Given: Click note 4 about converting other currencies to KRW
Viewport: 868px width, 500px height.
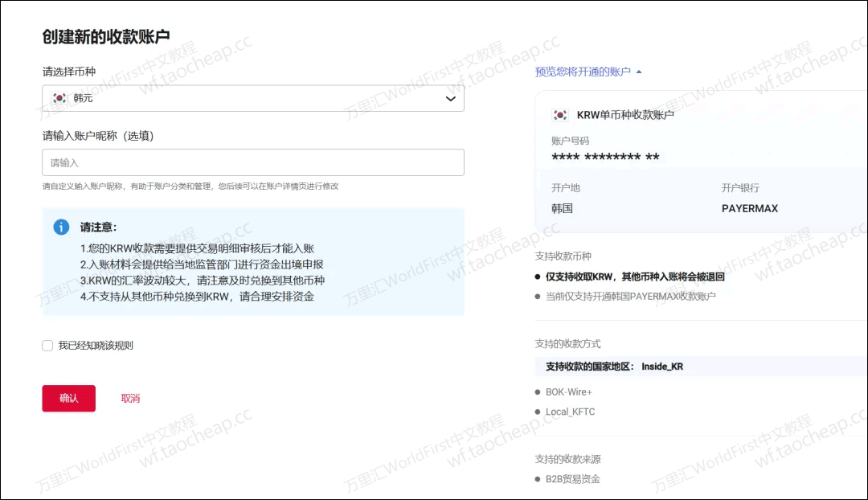Looking at the screenshot, I should 197,297.
